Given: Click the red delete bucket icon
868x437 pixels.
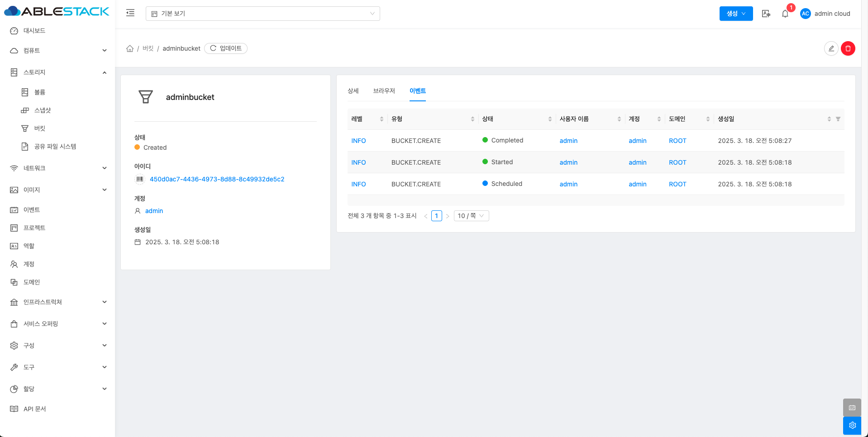Looking at the screenshot, I should click(848, 48).
